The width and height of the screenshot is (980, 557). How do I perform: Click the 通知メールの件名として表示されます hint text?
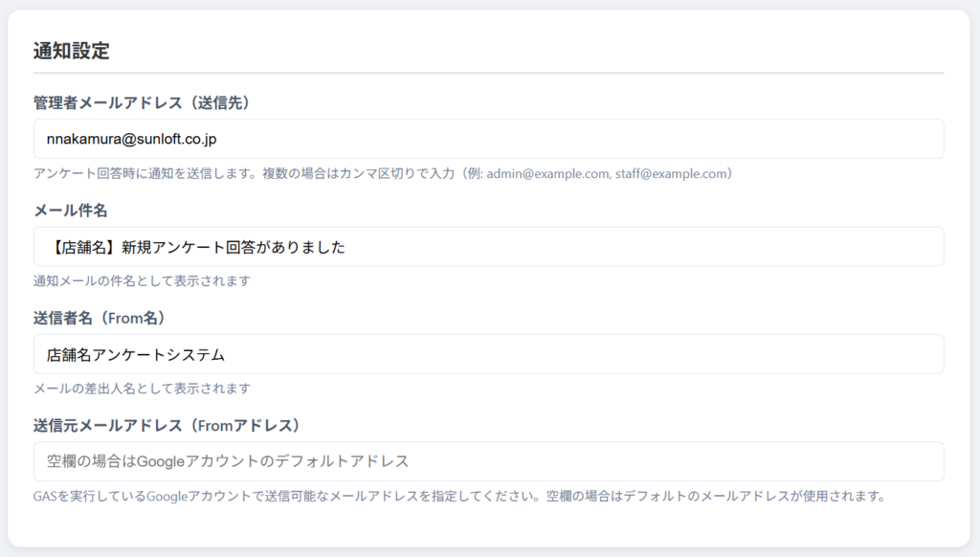click(142, 280)
